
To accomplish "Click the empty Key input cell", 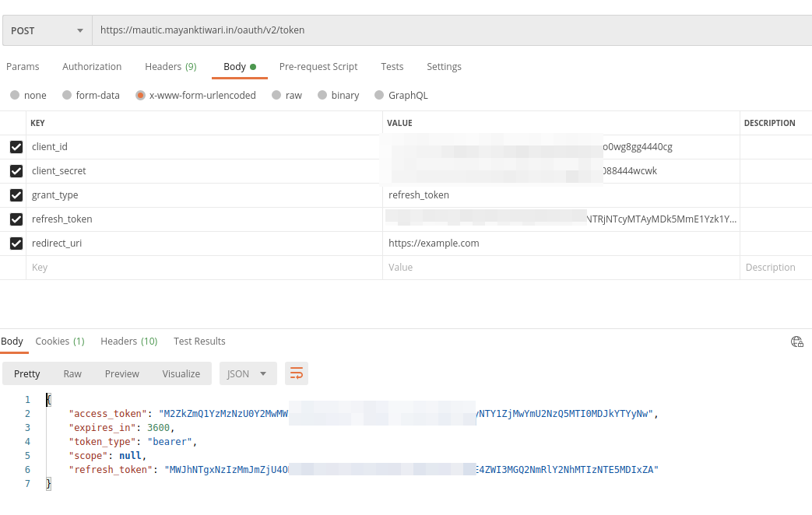I will point(204,268).
